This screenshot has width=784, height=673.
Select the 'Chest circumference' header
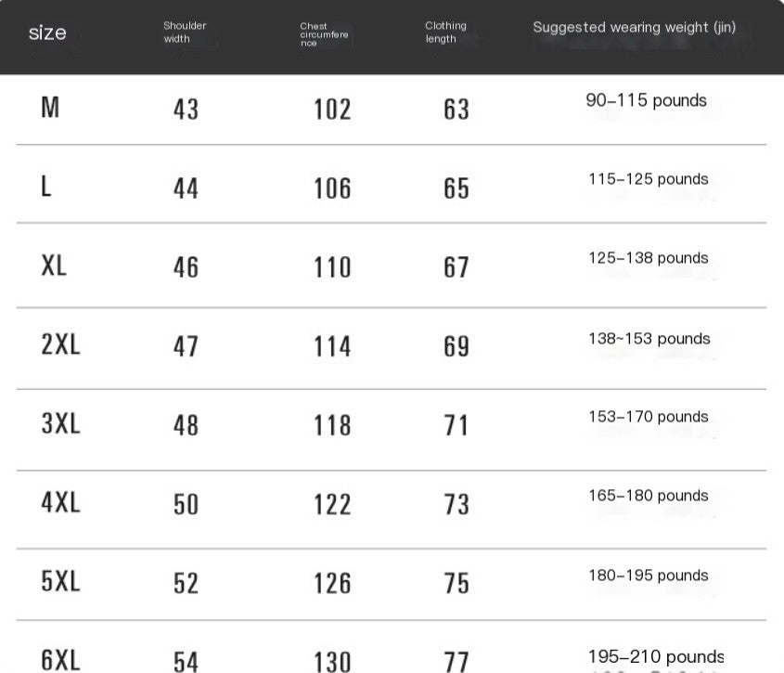[x=324, y=35]
